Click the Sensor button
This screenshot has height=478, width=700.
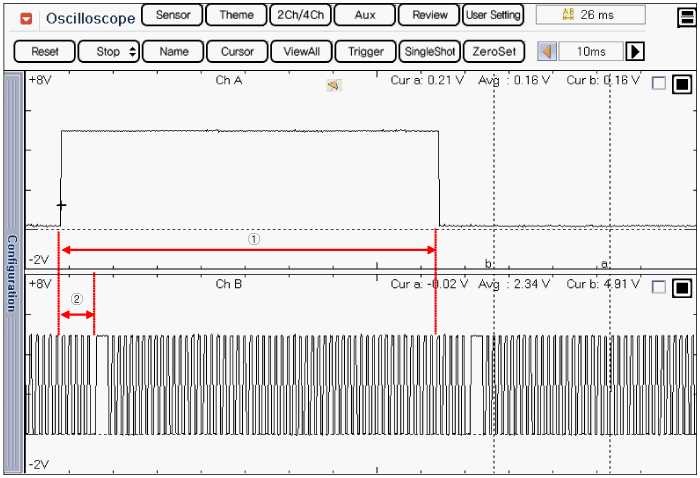pyautogui.click(x=173, y=15)
